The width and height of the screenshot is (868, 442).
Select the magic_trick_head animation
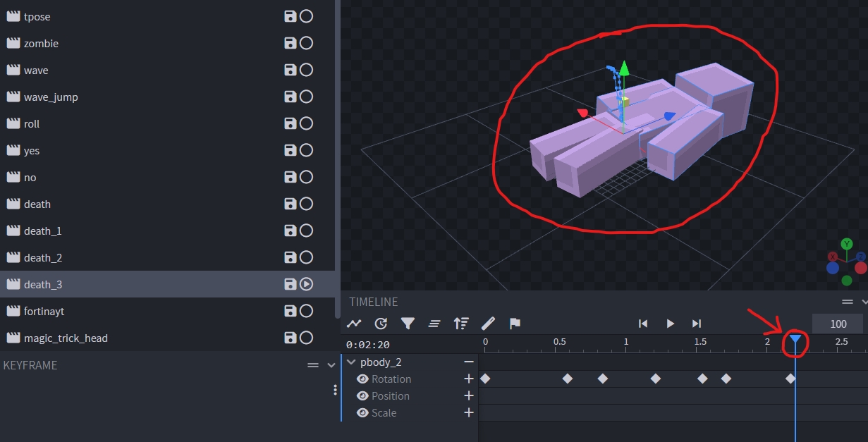pos(66,338)
